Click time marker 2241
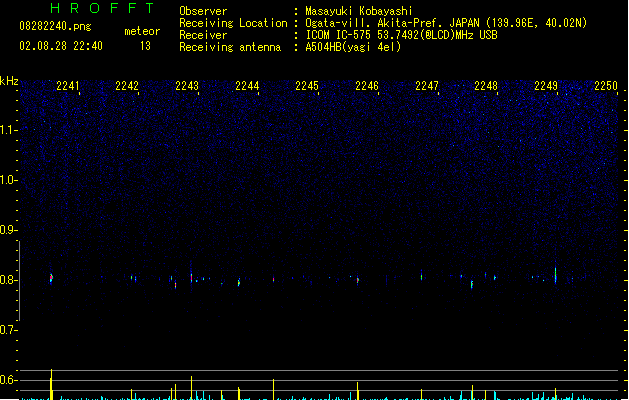Screen dimensions: 629x400 (67, 86)
